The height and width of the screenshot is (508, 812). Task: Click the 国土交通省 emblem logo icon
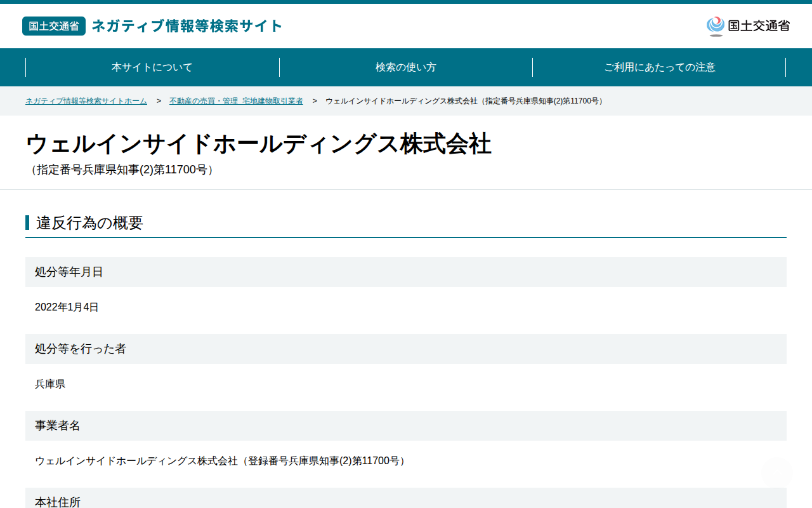pyautogui.click(x=716, y=26)
